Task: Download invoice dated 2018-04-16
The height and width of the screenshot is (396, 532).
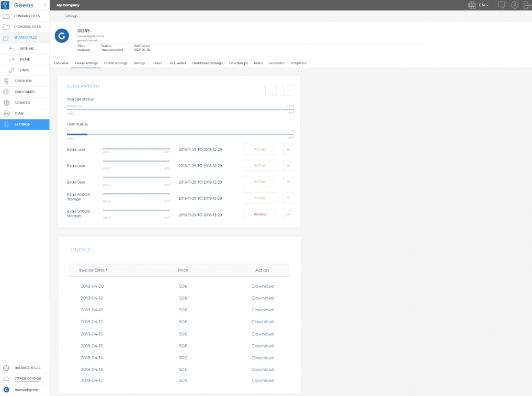Action: pos(263,334)
